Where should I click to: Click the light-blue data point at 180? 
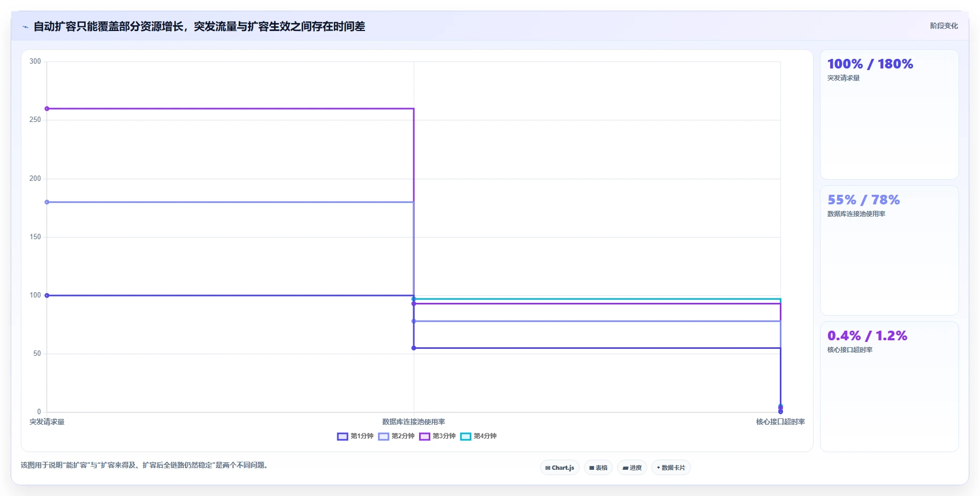pos(47,202)
